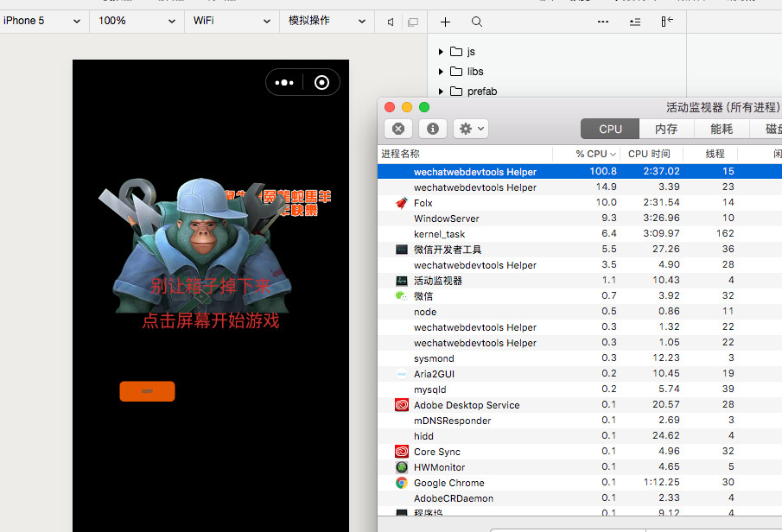Click the Core Sync icon
The width and height of the screenshot is (782, 532).
402,452
